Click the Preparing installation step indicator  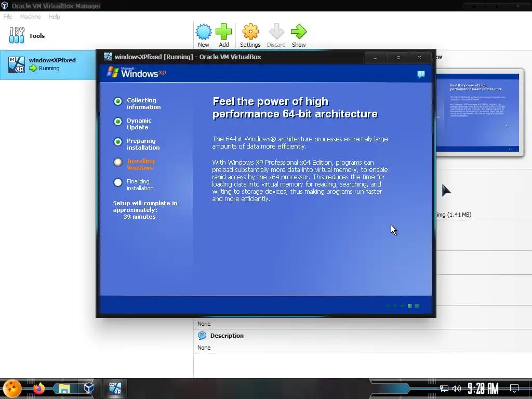tap(118, 142)
